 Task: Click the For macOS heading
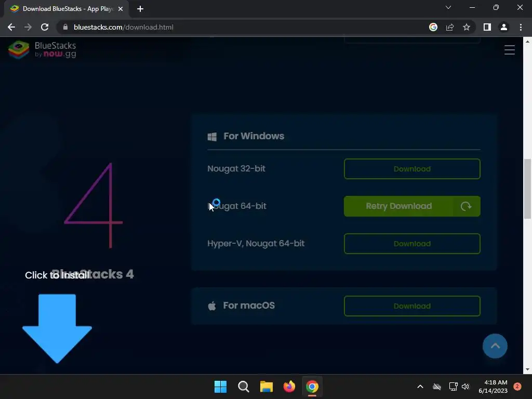tap(249, 305)
